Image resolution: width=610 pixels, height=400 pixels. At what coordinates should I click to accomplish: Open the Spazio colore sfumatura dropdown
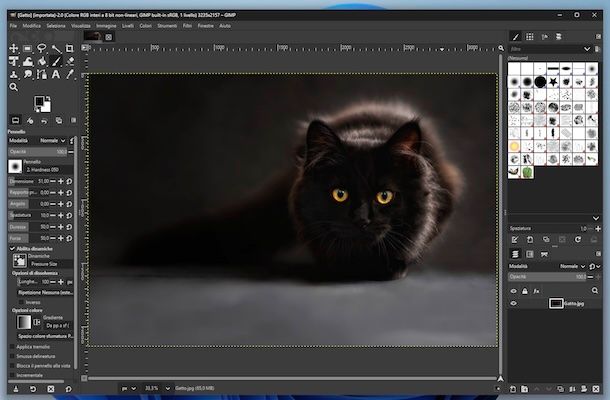pyautogui.click(x=45, y=336)
